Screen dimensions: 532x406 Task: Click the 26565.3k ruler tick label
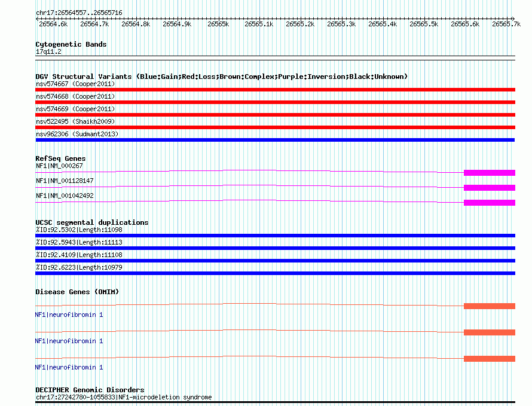tap(341, 24)
